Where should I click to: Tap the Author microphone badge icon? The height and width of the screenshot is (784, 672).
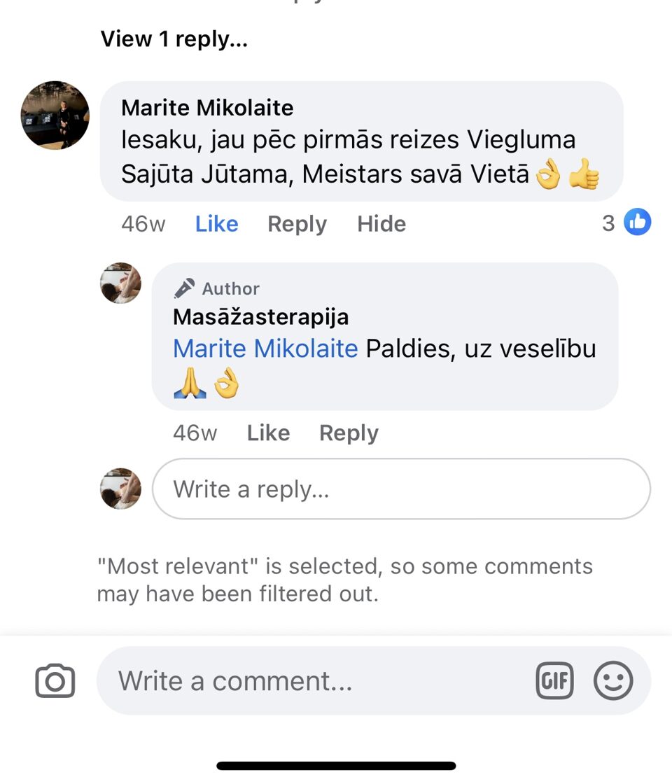tap(184, 288)
